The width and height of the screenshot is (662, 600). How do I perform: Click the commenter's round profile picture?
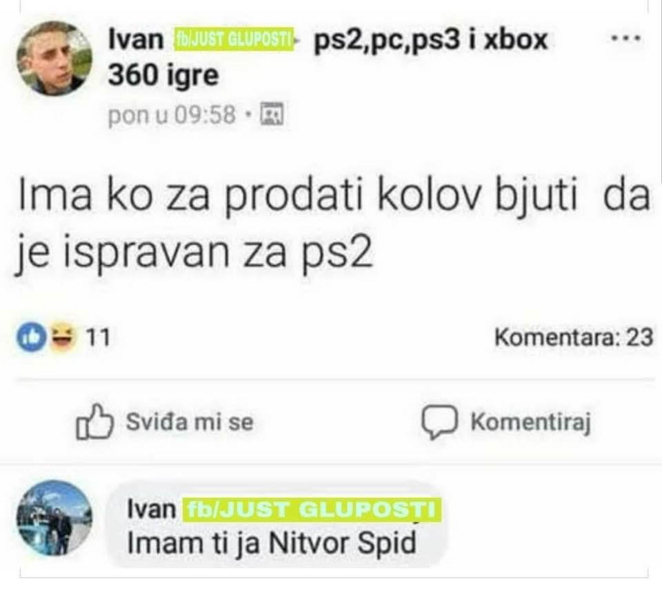tap(54, 518)
